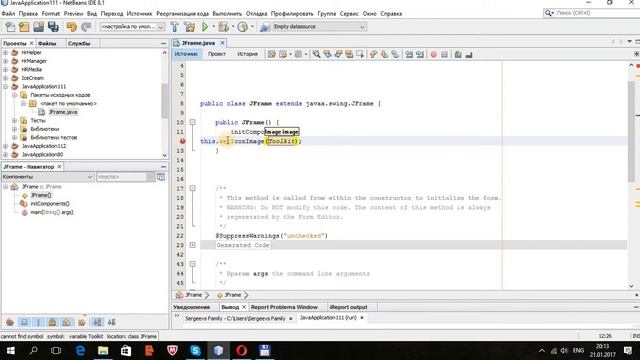Screen dimensions: 640x360
Task: Expand the Generated Code fold on line 23
Action: [192, 245]
